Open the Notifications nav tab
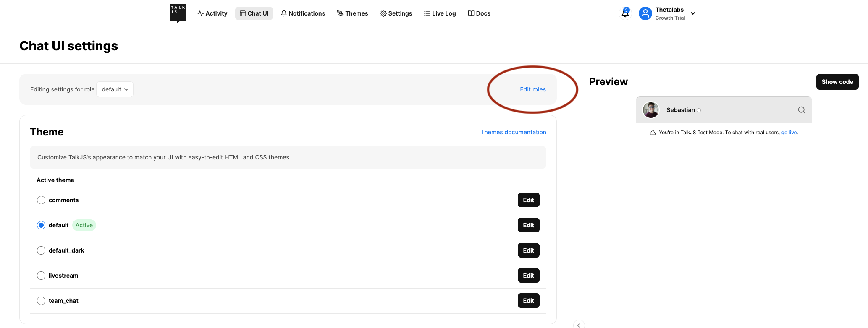 click(303, 13)
